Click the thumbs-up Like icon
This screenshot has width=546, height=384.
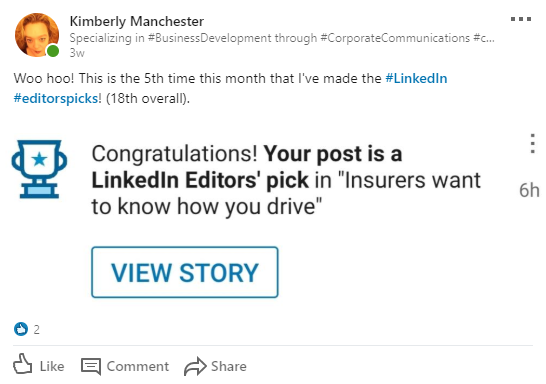coord(23,365)
